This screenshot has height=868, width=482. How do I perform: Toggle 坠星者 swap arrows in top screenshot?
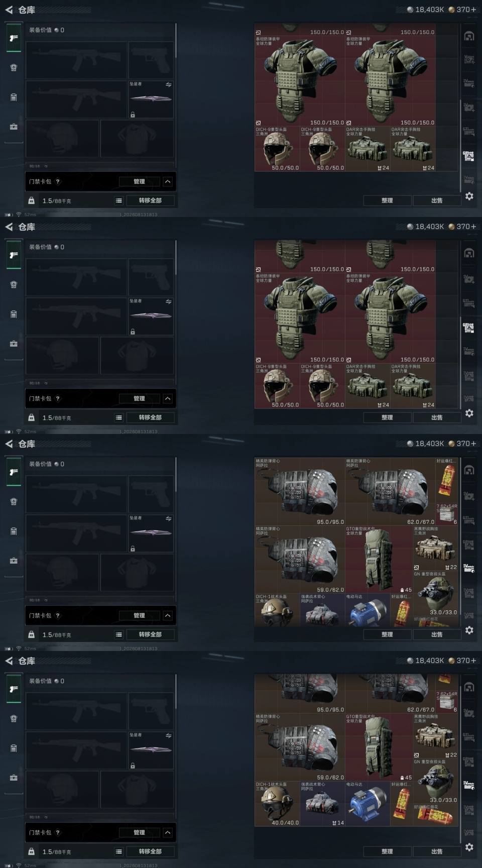(168, 85)
